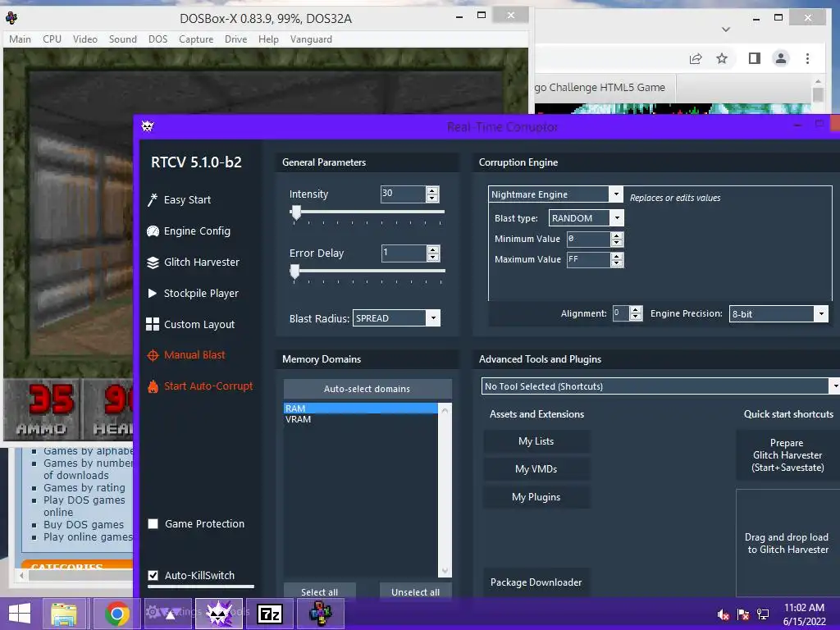Open the DOSBox-X taskbar icon

[321, 614]
